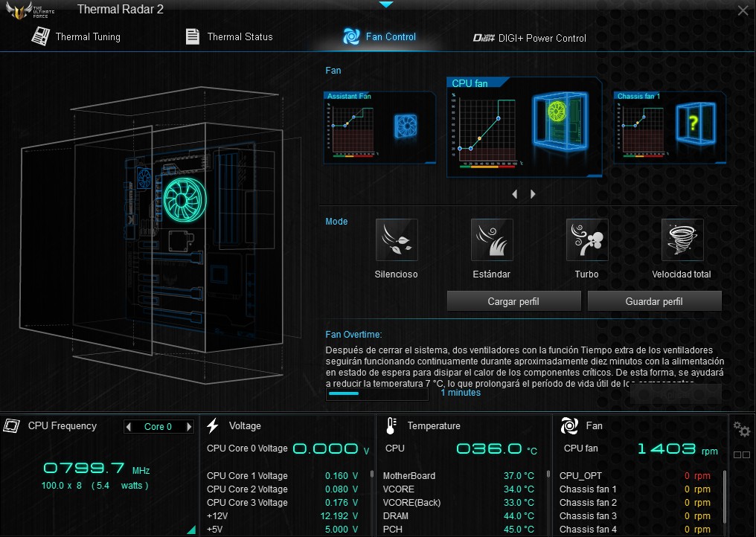Click the "0799.7 MHz" frequency readout
Image resolution: width=756 pixels, height=537 pixels.
[97, 468]
